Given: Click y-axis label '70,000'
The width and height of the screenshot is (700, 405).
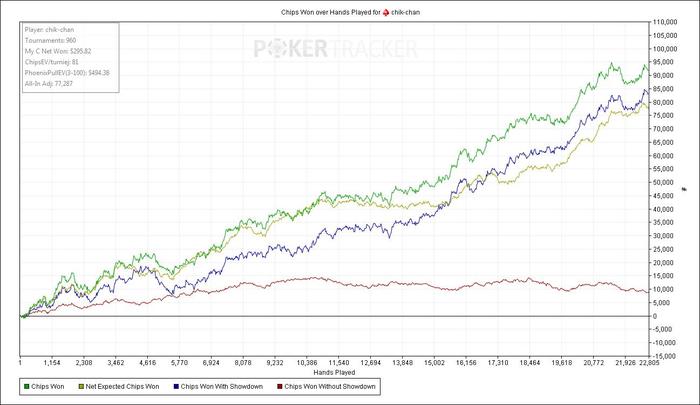Looking at the screenshot, I should [664, 129].
